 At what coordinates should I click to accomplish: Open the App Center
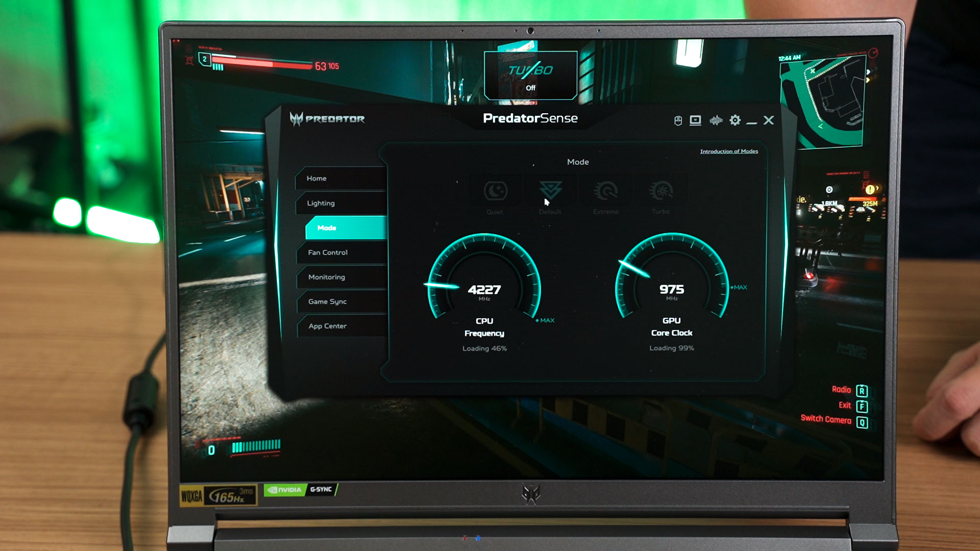[x=342, y=326]
